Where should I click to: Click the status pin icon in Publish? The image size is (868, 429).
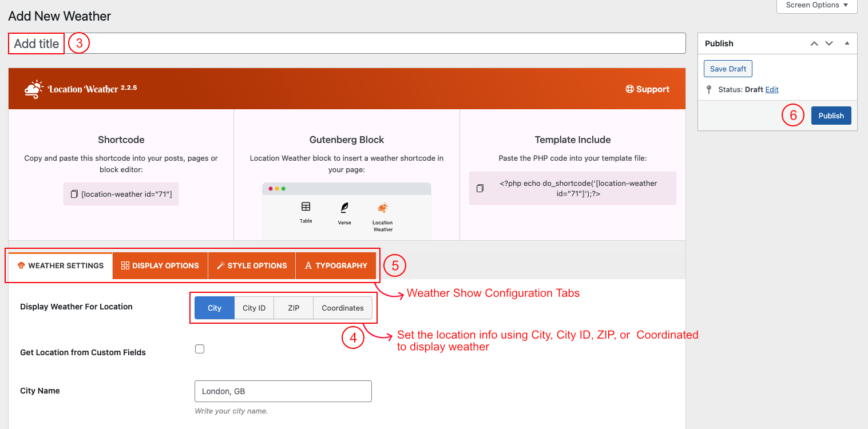pyautogui.click(x=710, y=90)
